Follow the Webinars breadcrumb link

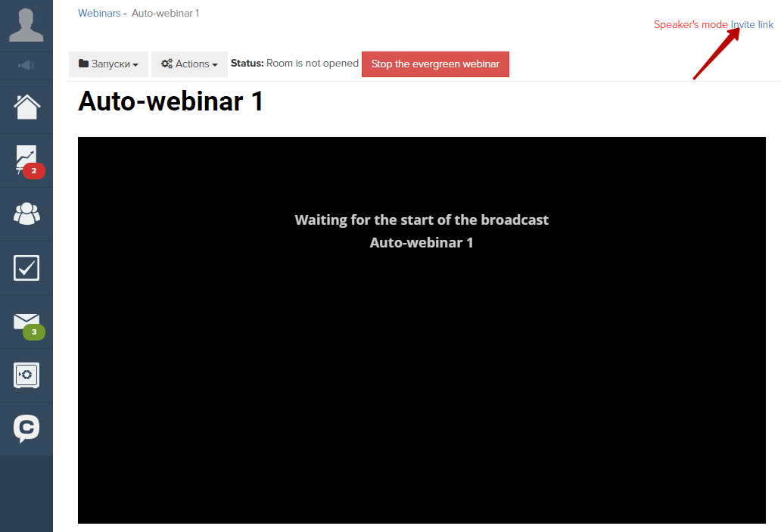click(x=99, y=14)
